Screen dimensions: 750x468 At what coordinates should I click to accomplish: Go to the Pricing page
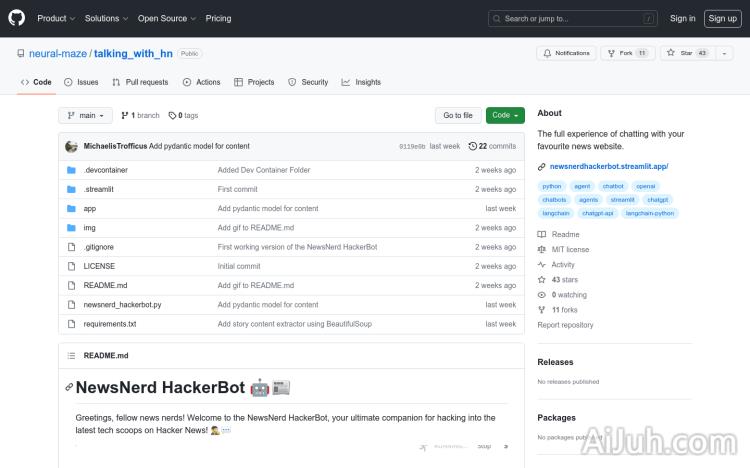[x=218, y=18]
